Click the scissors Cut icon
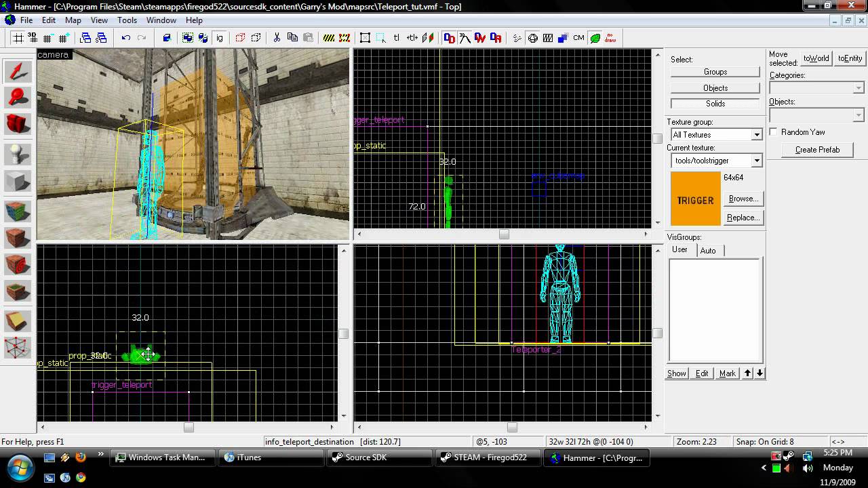Viewport: 868px width, 488px height. [277, 38]
